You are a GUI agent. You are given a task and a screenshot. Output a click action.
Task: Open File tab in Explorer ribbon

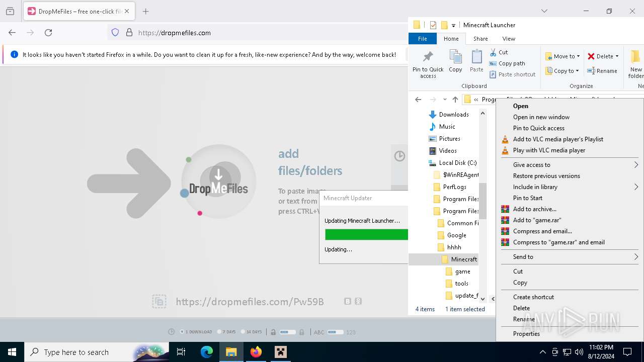pyautogui.click(x=423, y=39)
